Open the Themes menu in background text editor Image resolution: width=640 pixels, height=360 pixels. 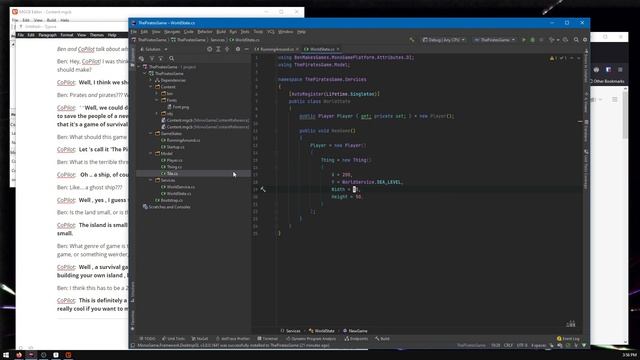97,35
